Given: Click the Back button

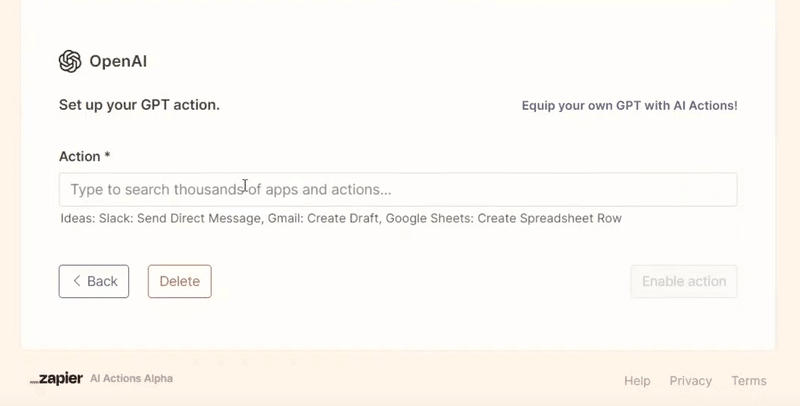Looking at the screenshot, I should (94, 281).
